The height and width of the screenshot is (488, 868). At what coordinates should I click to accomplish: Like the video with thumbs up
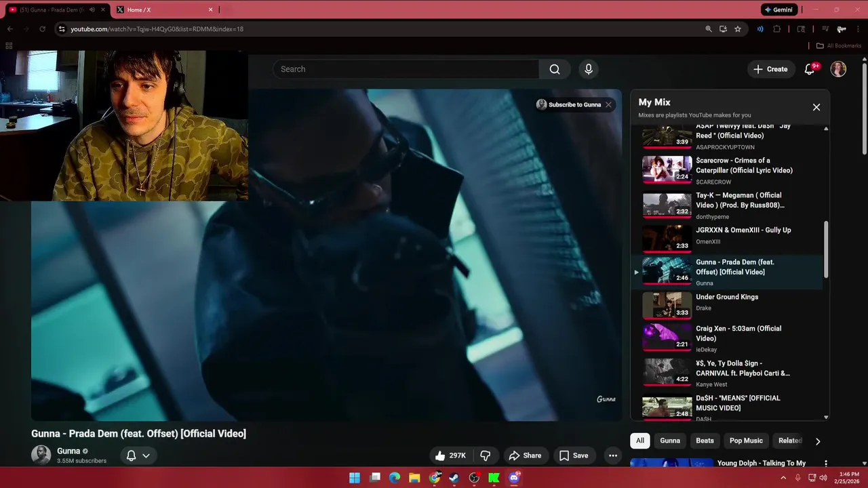click(450, 455)
